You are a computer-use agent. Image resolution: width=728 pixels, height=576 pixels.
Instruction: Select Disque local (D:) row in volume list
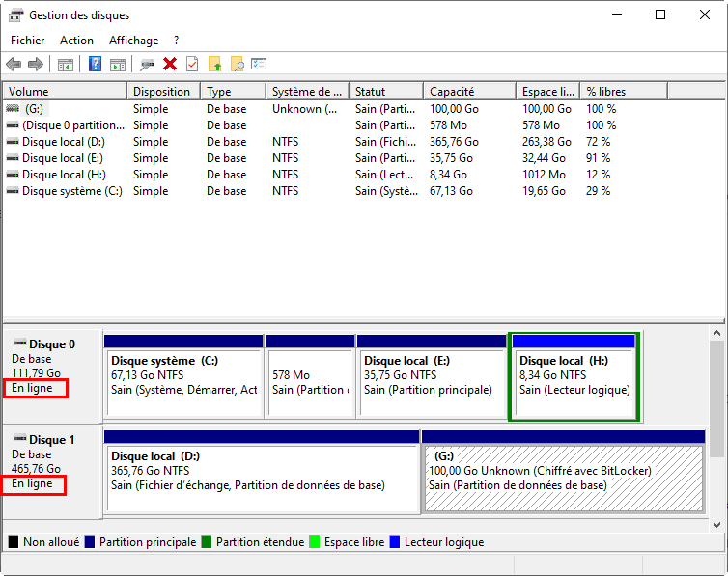click(x=62, y=142)
